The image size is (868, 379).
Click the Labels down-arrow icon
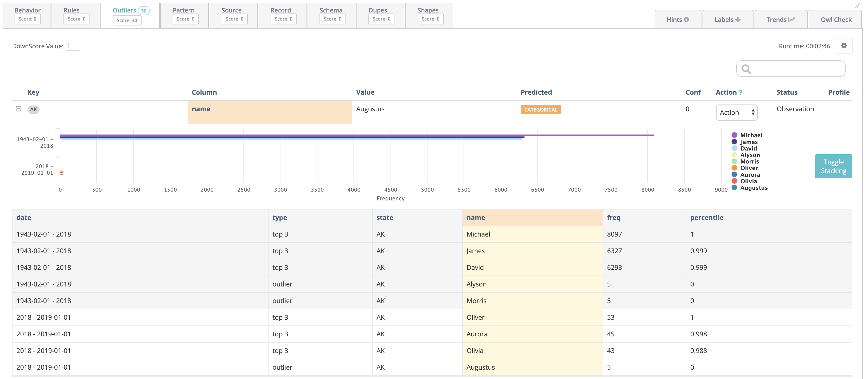click(x=738, y=19)
